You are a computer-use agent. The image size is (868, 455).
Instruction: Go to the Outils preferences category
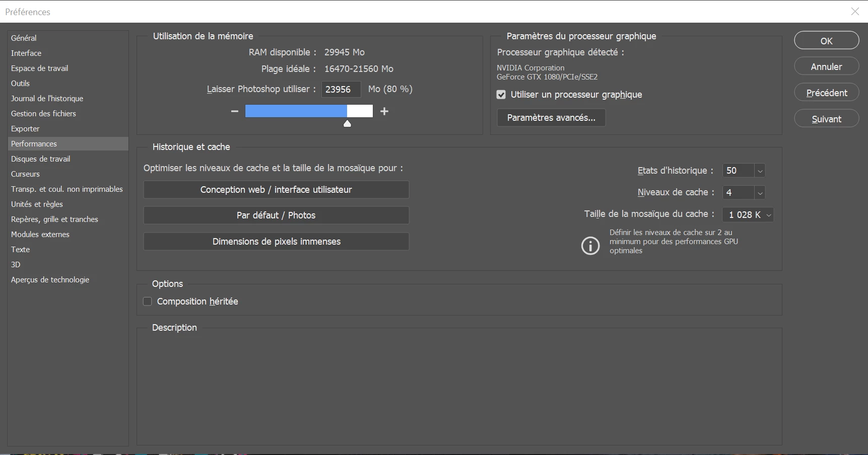[68, 83]
